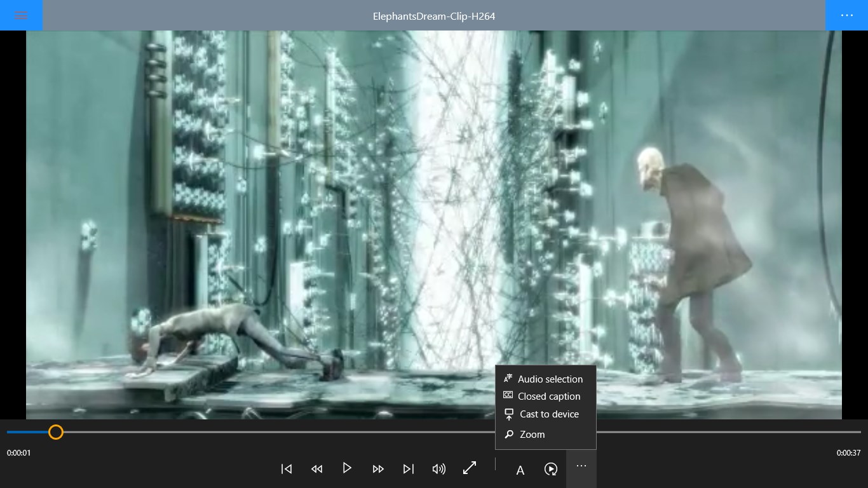Fast forward the video
The height and width of the screenshot is (488, 868).
coord(378,469)
